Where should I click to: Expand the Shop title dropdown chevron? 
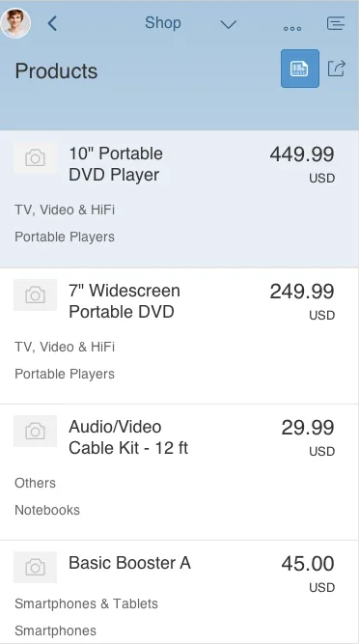228,25
